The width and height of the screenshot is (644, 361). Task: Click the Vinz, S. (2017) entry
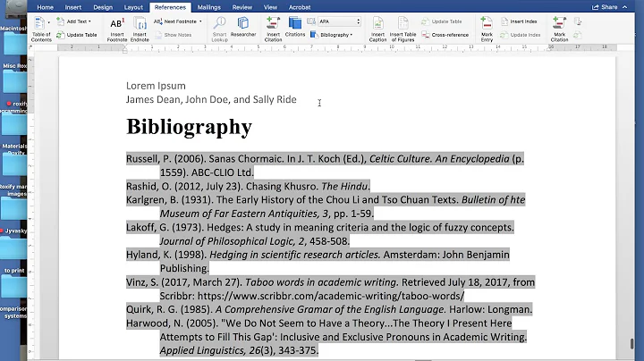point(330,289)
